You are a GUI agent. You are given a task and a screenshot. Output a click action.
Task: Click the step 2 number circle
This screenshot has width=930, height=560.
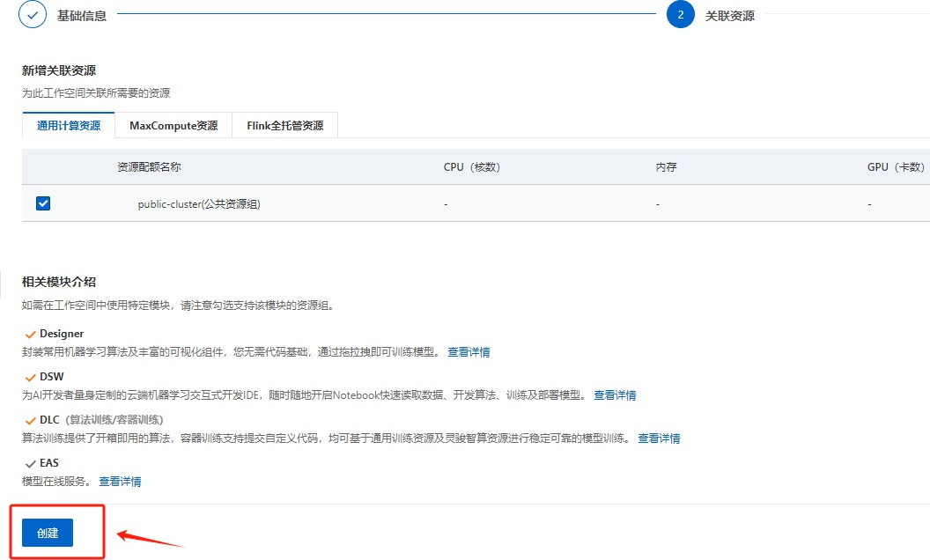(680, 15)
